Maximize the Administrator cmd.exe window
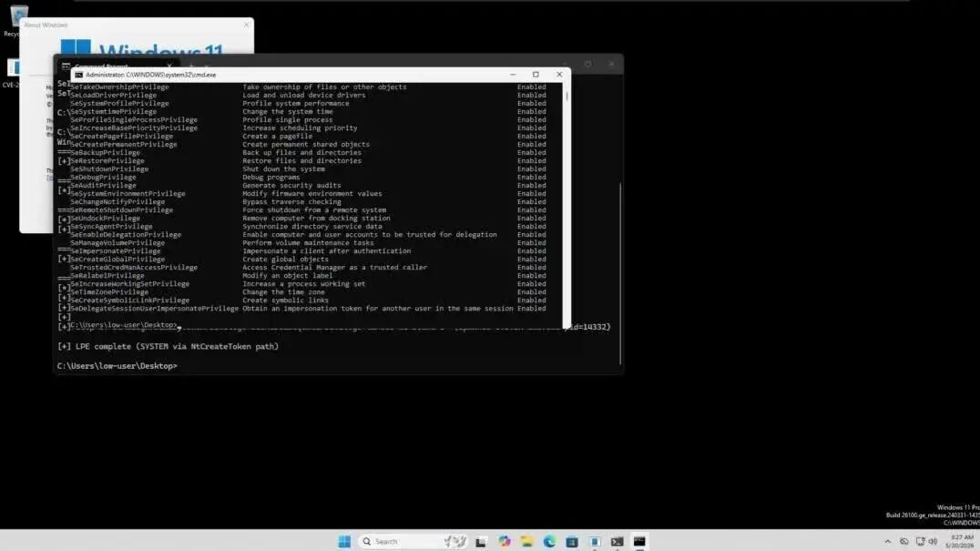 click(536, 75)
